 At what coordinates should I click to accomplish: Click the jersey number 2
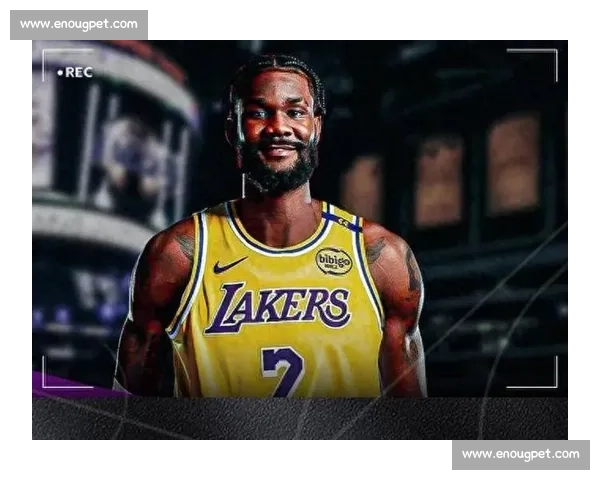[282, 372]
